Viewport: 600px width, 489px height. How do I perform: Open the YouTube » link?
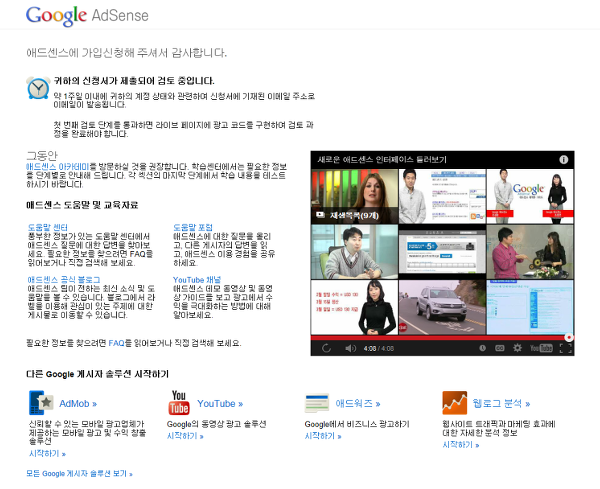click(220, 404)
